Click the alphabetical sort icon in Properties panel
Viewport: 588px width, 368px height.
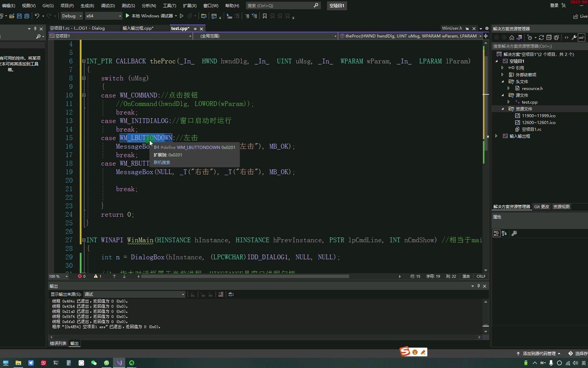coord(504,233)
